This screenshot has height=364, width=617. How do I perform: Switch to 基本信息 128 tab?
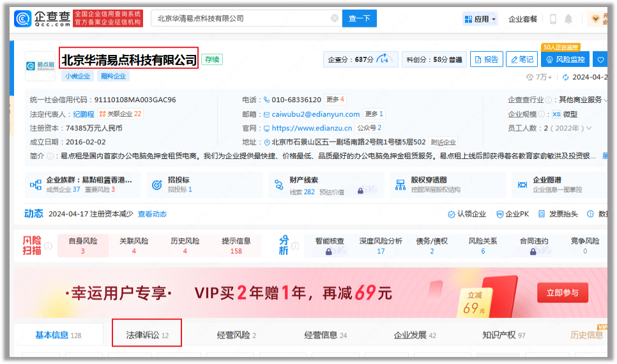[58, 335]
